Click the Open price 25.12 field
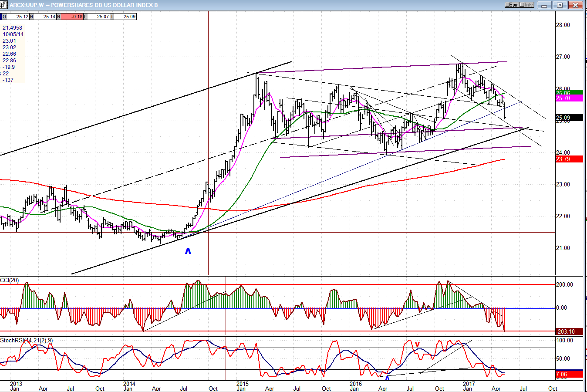587x392 pixels. tap(19, 17)
